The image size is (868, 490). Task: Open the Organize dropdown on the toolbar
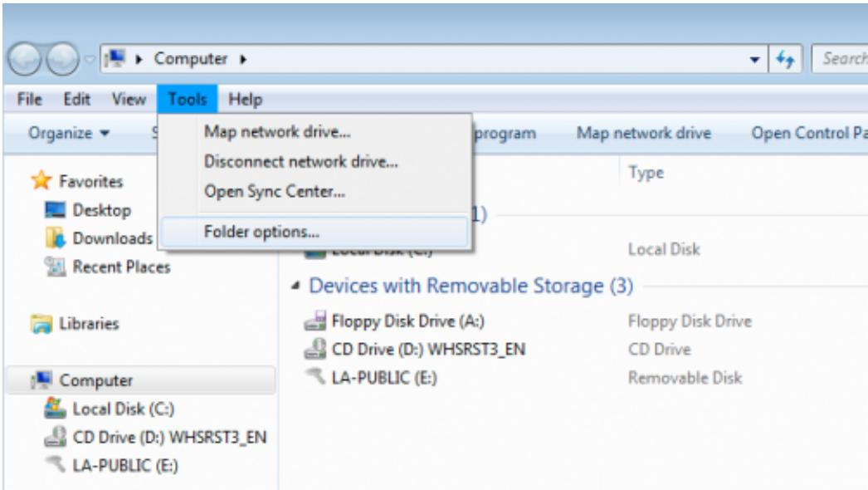(x=69, y=133)
